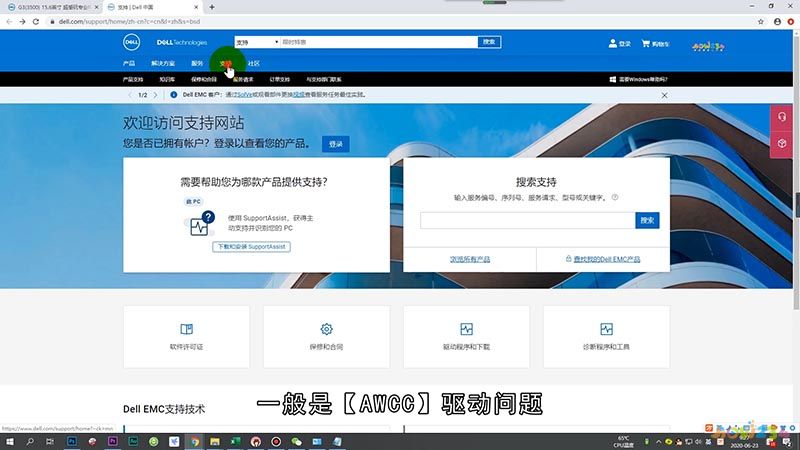This screenshot has height=450, width=800.
Task: Open the Dell EMC产品 link
Action: tap(607, 259)
